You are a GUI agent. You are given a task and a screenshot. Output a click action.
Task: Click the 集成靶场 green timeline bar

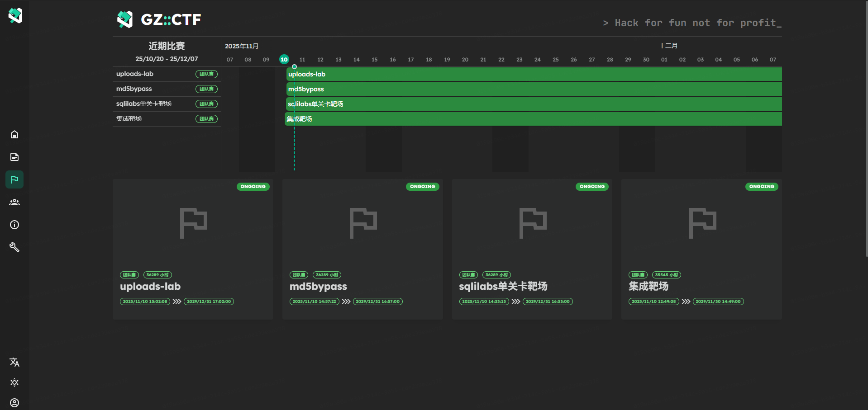[534, 119]
